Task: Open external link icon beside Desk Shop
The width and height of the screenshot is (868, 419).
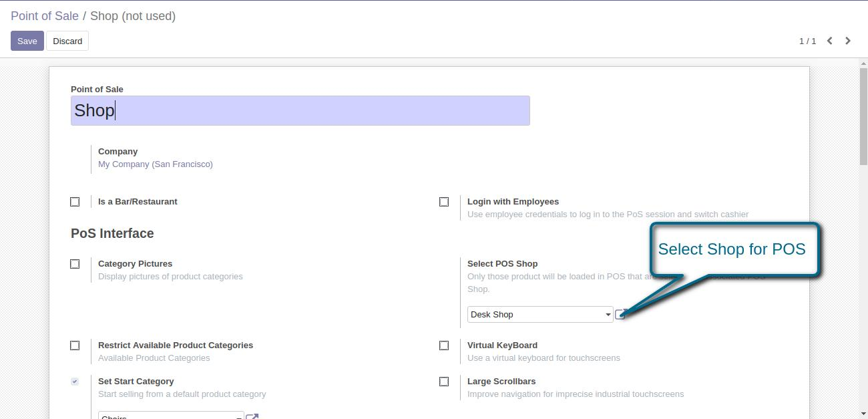Action: tap(620, 314)
